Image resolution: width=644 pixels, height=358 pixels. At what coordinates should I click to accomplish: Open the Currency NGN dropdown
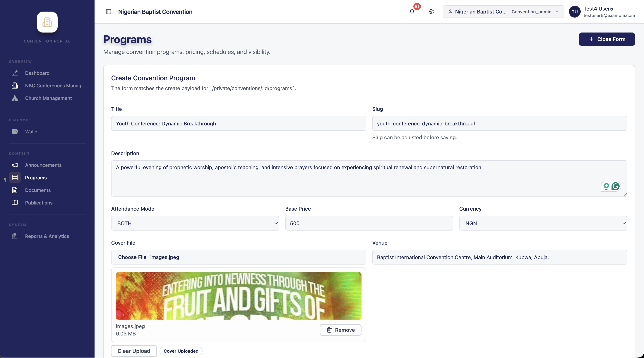pos(543,223)
